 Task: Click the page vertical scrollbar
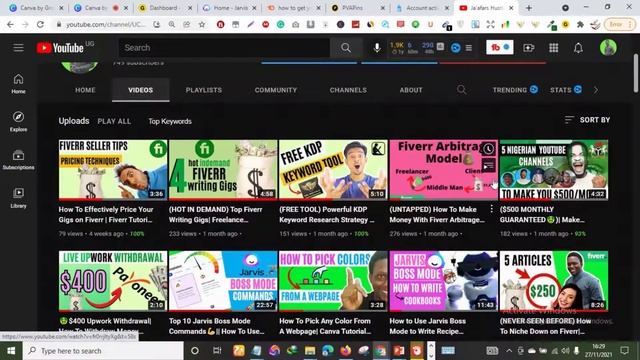(x=636, y=73)
